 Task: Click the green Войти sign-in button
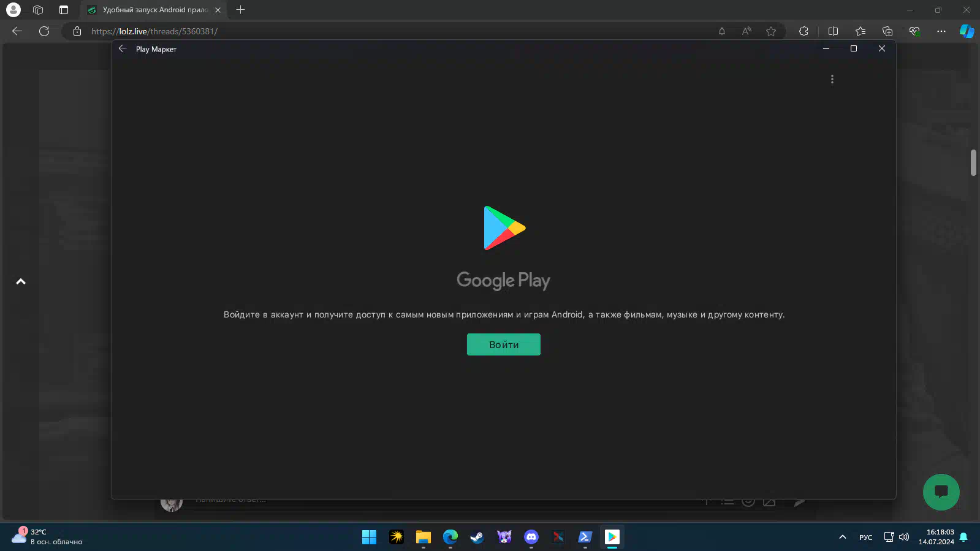(x=503, y=344)
